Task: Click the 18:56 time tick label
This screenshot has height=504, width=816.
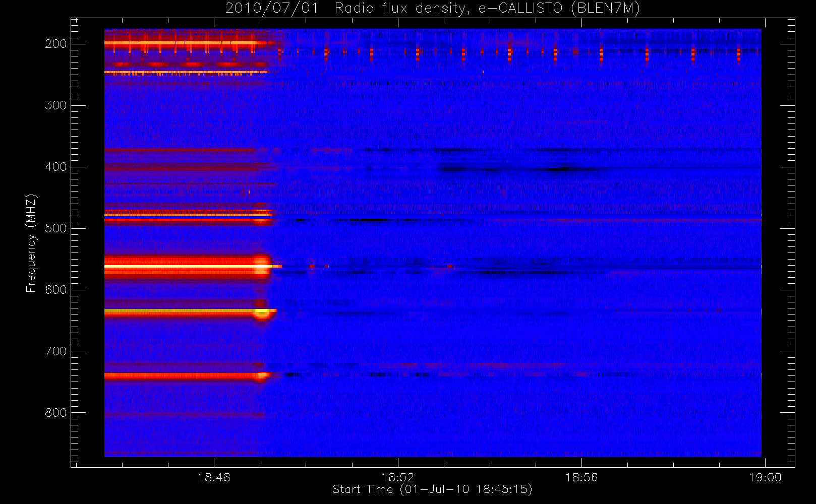Action: (x=581, y=477)
